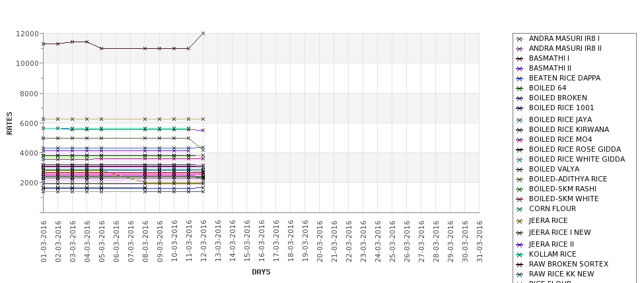Select BOILED-ADITHYA RICE legend label
Image resolution: width=644 pixels, height=283 pixels.
pos(568,179)
